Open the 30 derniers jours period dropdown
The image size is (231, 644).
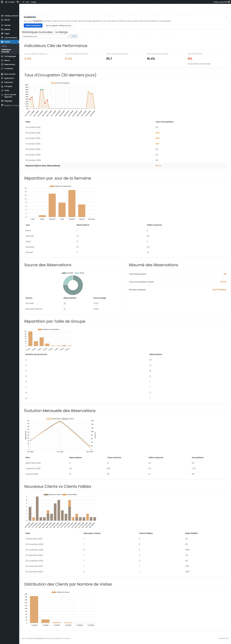(46, 36)
